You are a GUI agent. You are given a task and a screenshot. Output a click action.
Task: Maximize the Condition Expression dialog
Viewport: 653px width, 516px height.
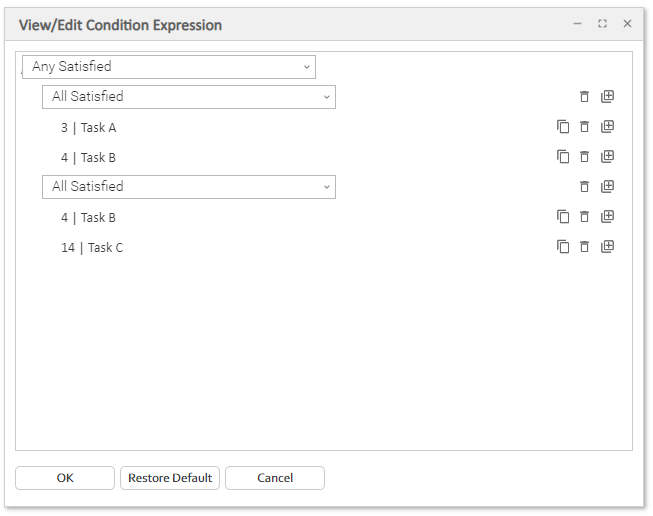point(602,24)
